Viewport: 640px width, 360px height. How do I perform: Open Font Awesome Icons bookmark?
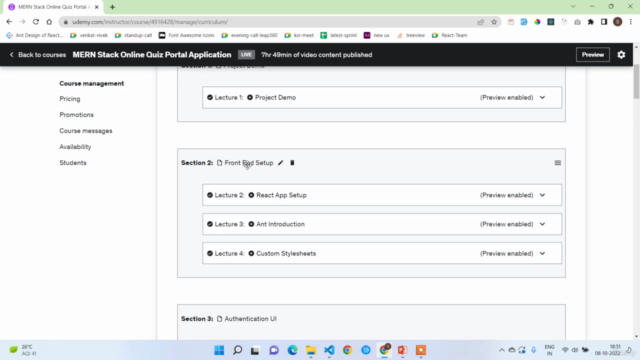click(x=187, y=35)
